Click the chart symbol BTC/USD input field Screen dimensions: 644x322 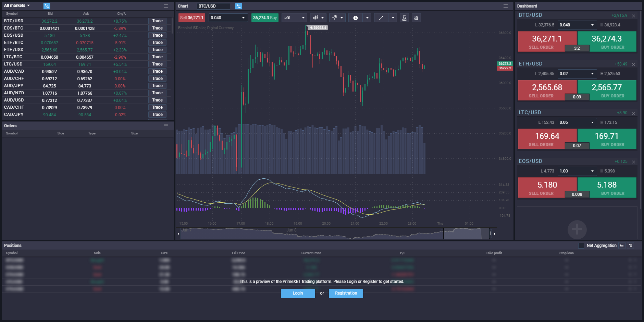pos(213,6)
